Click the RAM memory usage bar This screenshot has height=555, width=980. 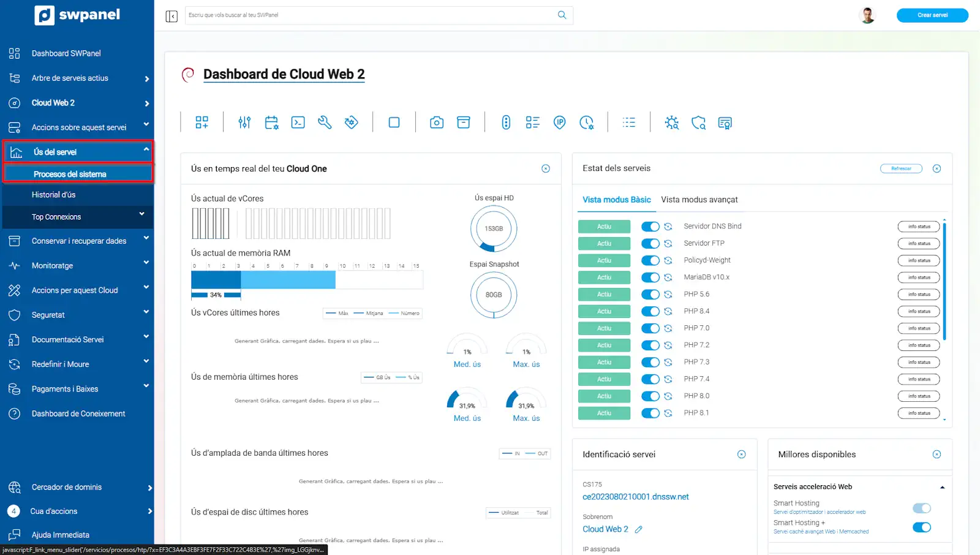(x=307, y=280)
